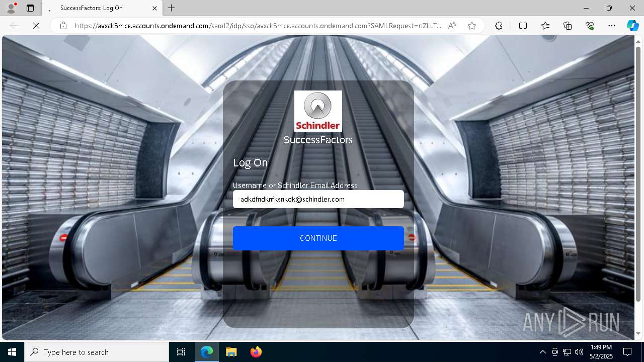Open browser Extensions icon
Screen dimensions: 644x362
(x=499, y=26)
